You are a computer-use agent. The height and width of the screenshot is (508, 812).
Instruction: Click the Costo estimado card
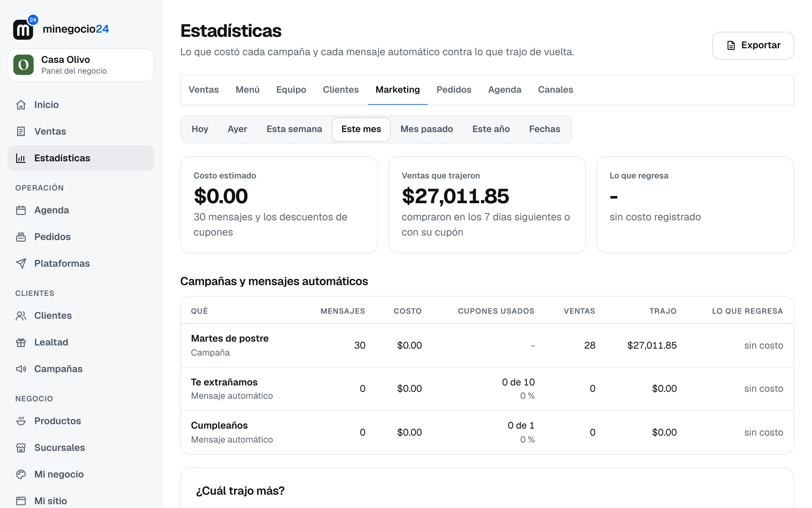[x=279, y=204]
